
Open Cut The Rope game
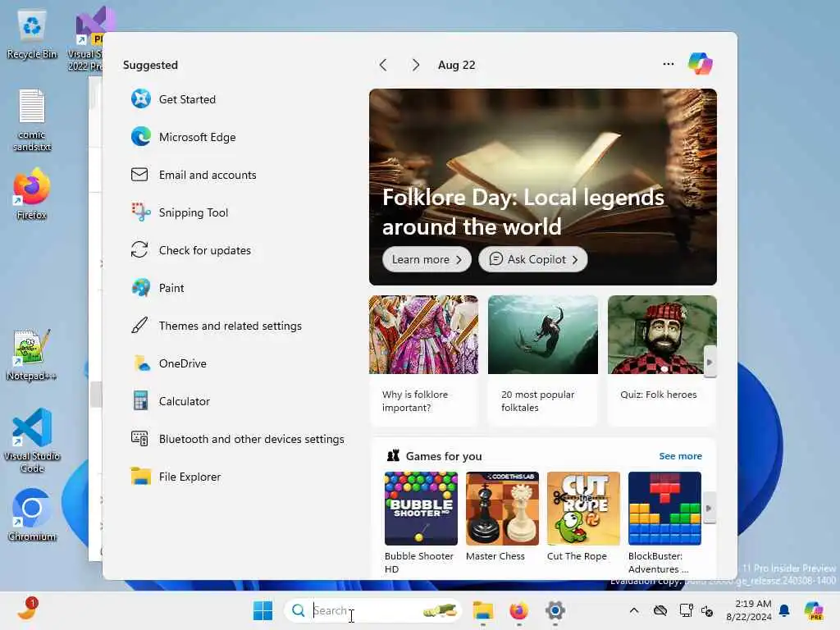(x=583, y=517)
